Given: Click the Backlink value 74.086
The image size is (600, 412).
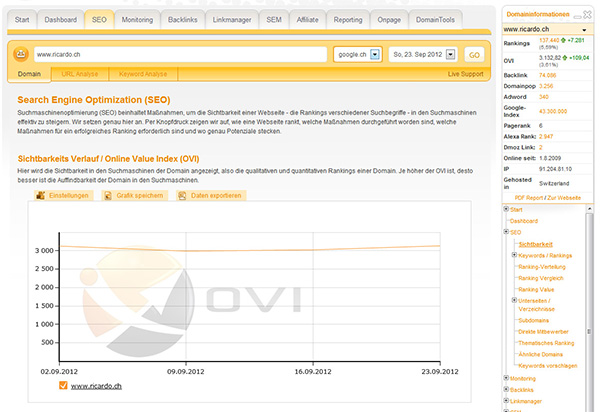Looking at the screenshot, I should click(x=548, y=75).
